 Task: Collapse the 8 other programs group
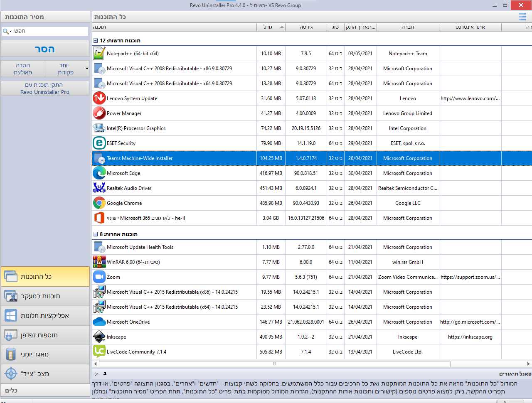click(x=96, y=234)
